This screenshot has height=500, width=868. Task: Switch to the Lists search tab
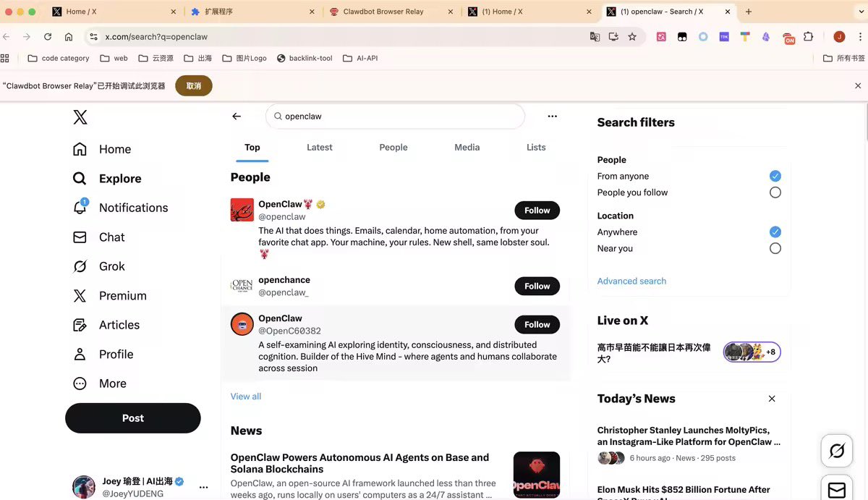pyautogui.click(x=536, y=148)
